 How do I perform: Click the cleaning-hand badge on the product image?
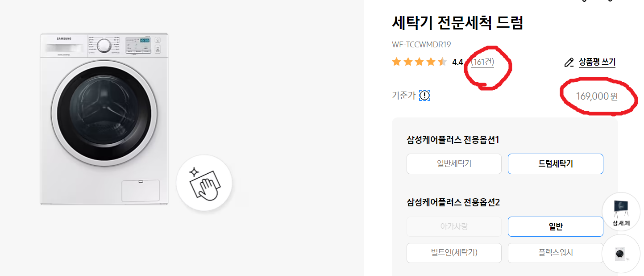[204, 183]
